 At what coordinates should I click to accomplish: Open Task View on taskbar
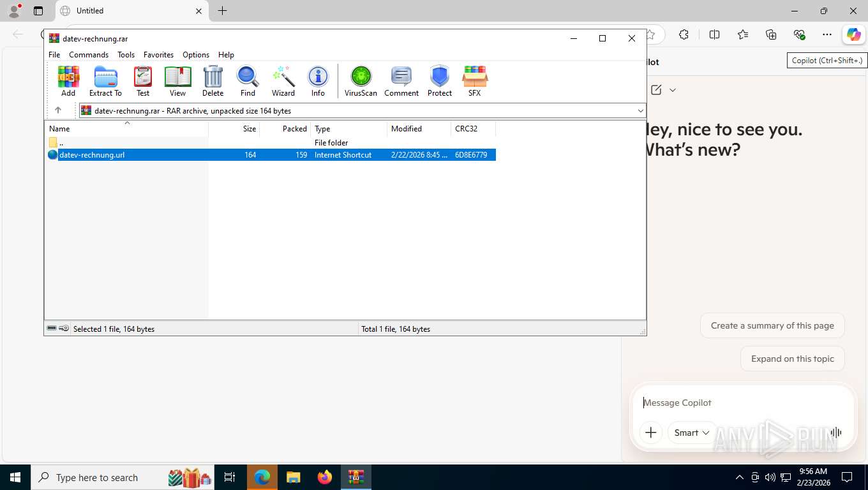click(230, 477)
